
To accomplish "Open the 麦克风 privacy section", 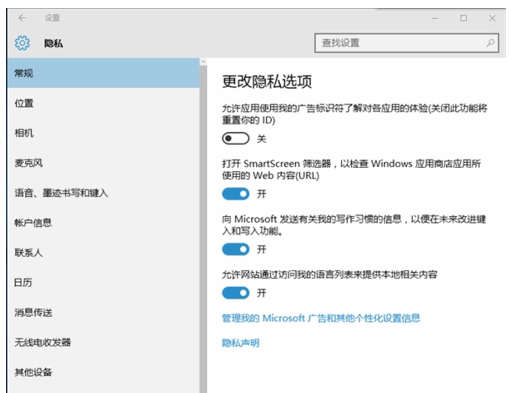I will tap(103, 163).
